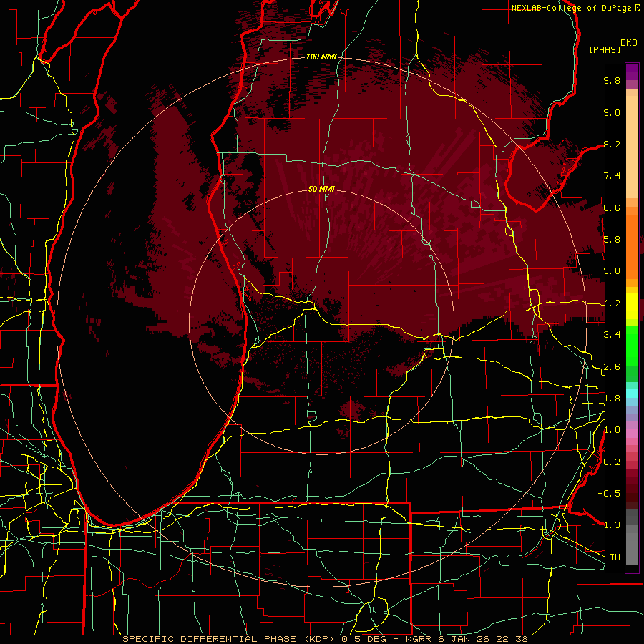
Task: Click the DKD legend label
Action: [629, 43]
